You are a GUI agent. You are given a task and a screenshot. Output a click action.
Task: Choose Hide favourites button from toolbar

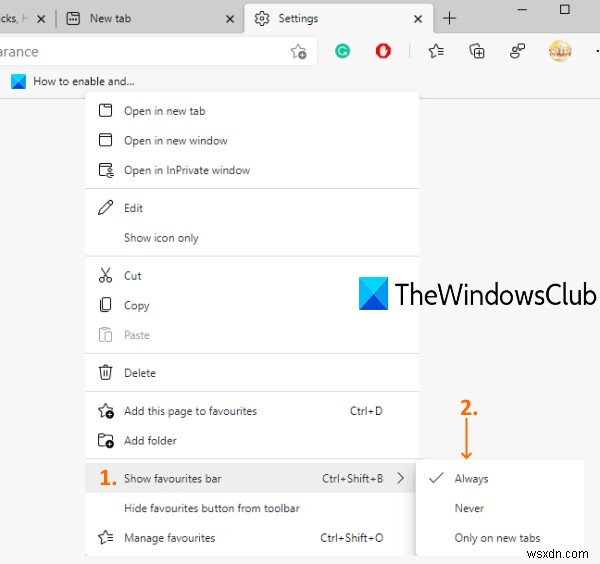(251, 508)
